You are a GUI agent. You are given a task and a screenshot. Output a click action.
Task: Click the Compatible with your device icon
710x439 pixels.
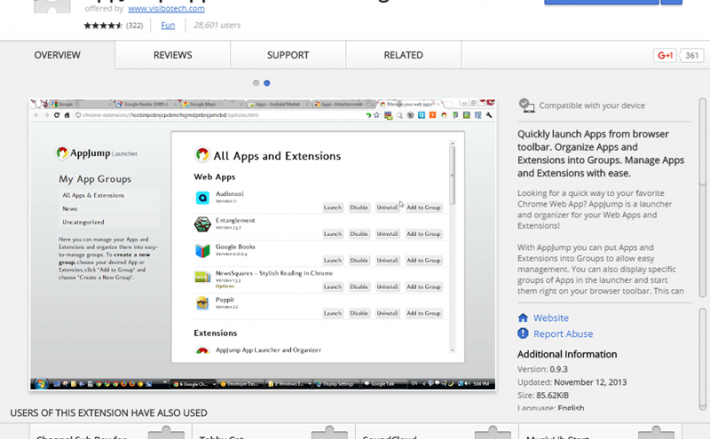point(526,105)
